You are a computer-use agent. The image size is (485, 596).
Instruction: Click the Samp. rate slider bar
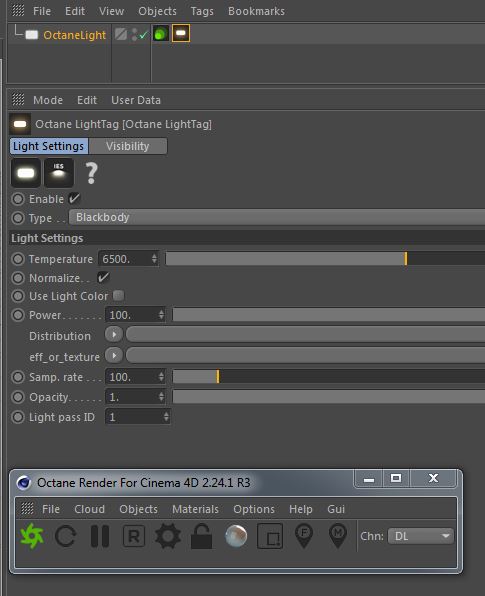click(x=329, y=376)
